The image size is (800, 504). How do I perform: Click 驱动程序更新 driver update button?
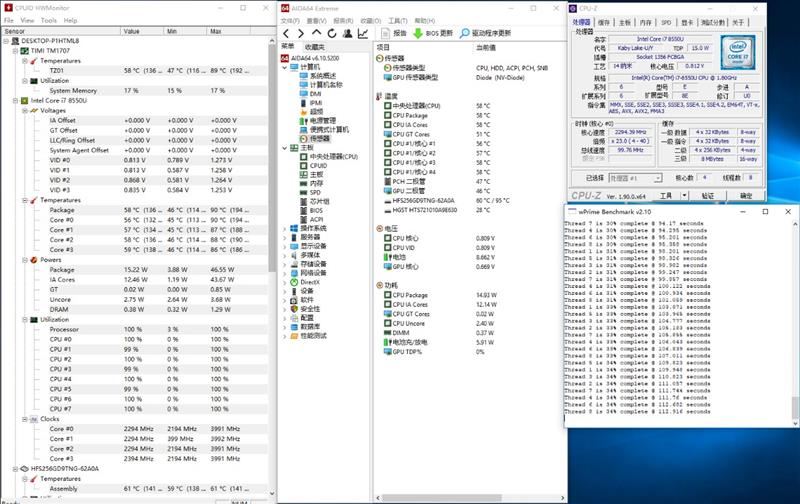485,33
